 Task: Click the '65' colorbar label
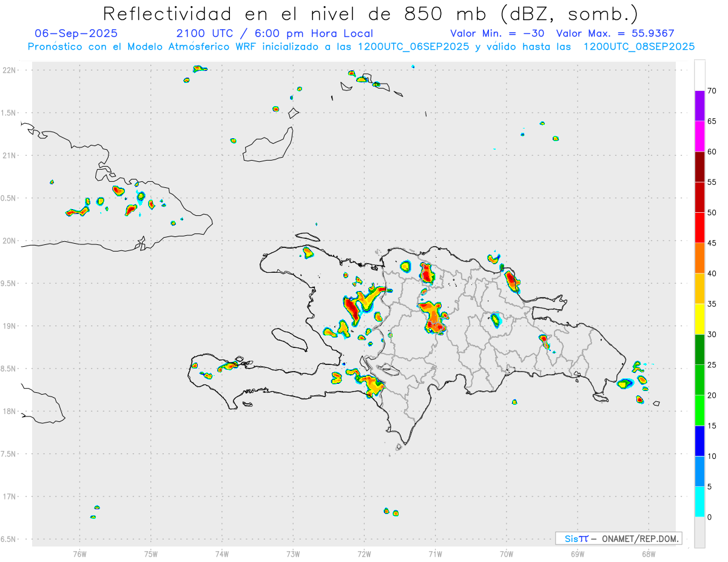712,121
